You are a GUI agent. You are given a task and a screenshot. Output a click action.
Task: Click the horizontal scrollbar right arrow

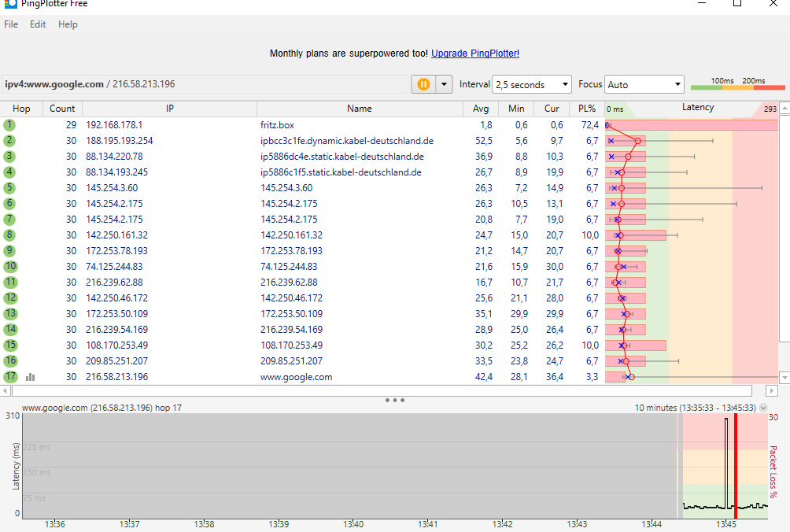[x=771, y=391]
